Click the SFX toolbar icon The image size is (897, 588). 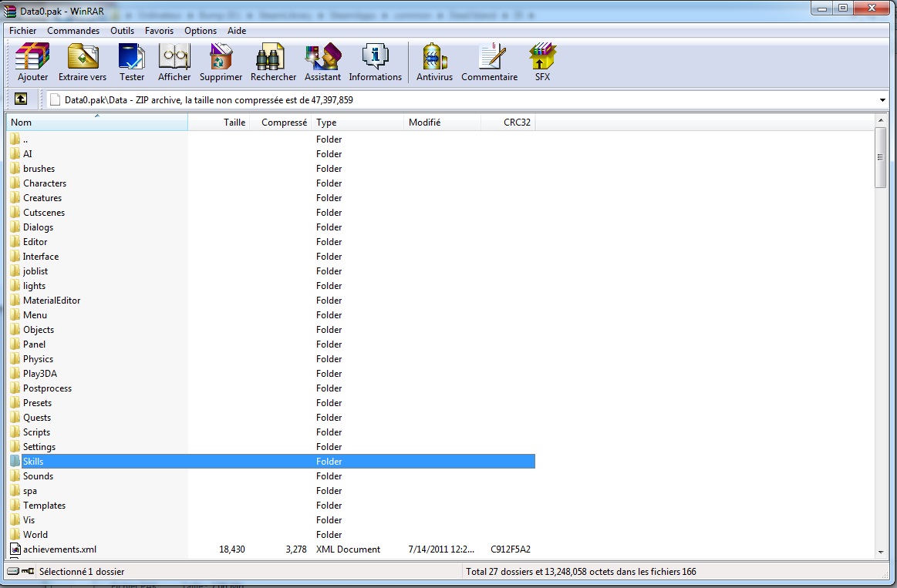tap(542, 56)
